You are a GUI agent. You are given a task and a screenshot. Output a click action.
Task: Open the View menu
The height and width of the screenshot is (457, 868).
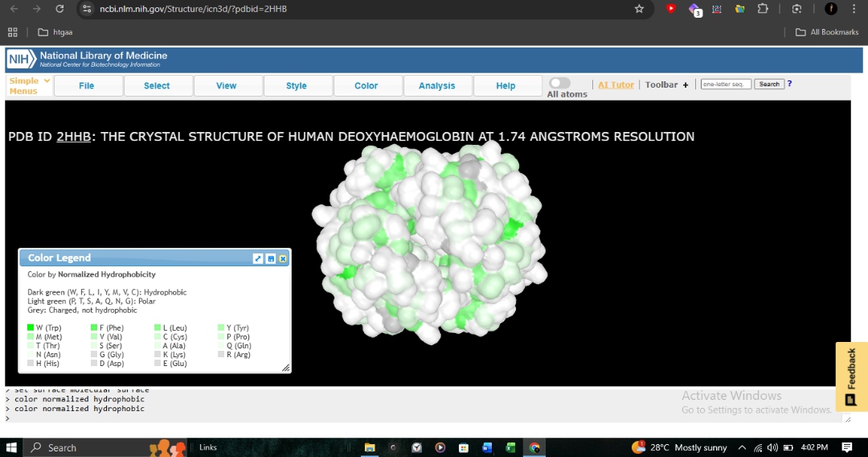point(226,86)
